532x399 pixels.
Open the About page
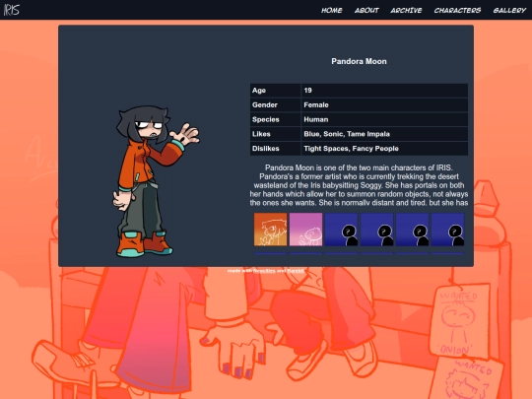click(x=366, y=10)
